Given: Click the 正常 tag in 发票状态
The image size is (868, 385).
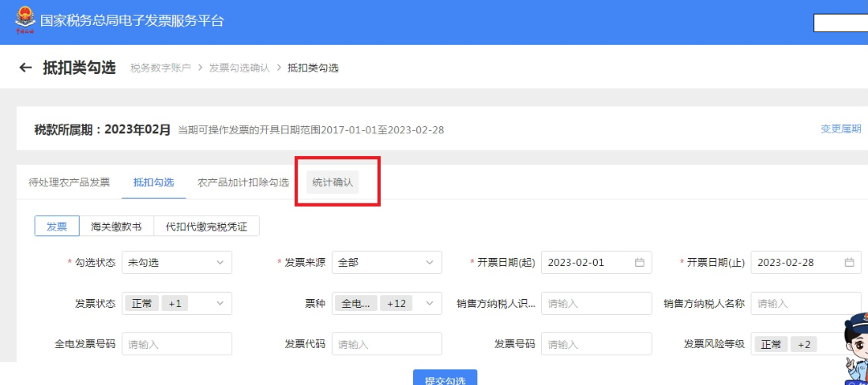Looking at the screenshot, I should 141,303.
